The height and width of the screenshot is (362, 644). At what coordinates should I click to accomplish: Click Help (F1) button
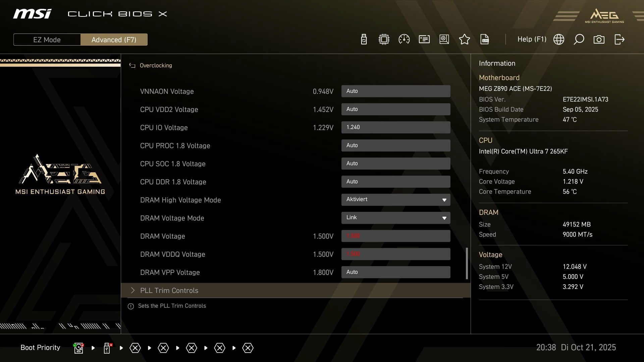point(532,40)
